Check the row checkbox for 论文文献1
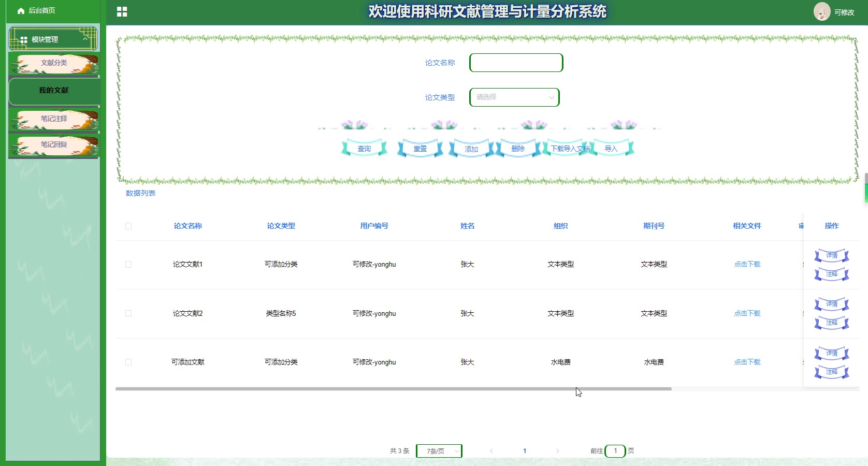This screenshot has height=466, width=868. [128, 265]
